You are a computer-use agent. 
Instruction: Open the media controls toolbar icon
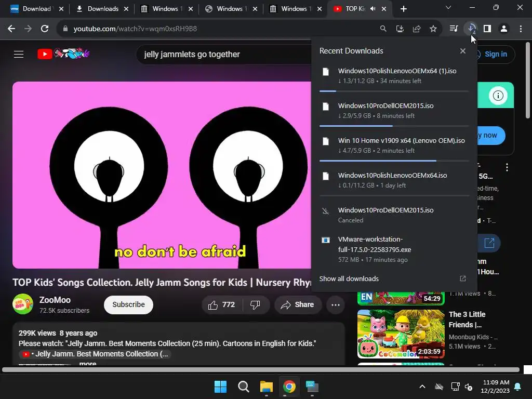tap(454, 29)
